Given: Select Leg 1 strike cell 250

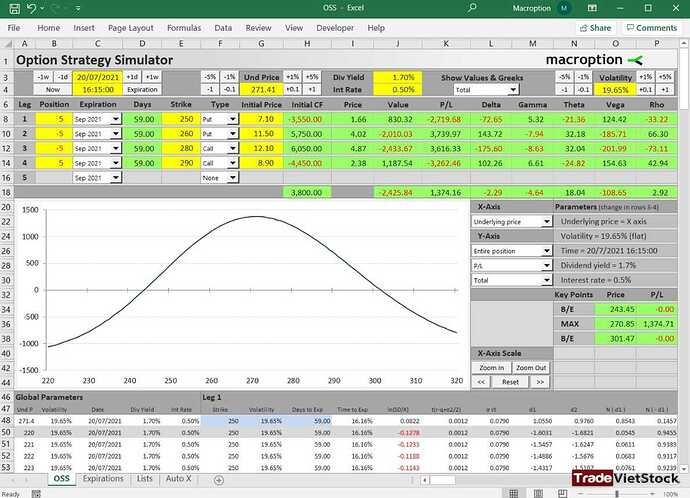Looking at the screenshot, I should (x=181, y=119).
